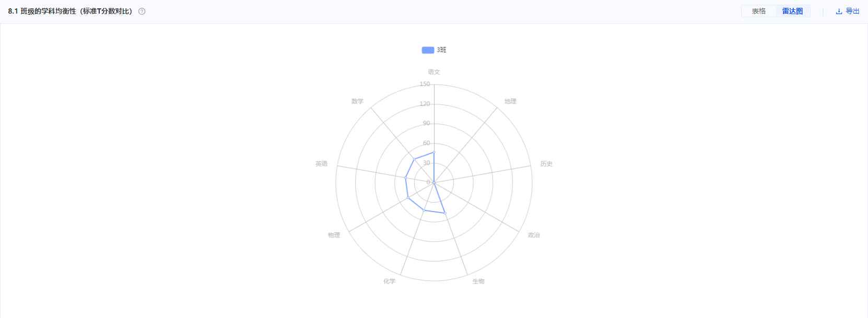The image size is (868, 318).
Task: Click the 90 scale value
Action: pos(427,123)
